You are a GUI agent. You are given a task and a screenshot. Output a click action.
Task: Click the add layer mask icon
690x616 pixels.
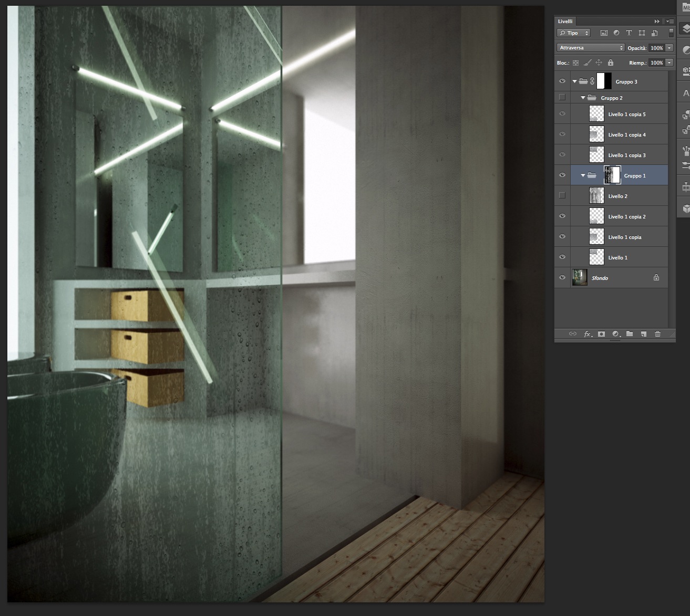601,334
